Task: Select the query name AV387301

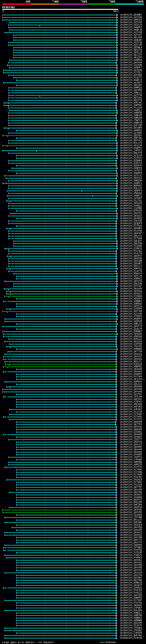Action: 8,7
